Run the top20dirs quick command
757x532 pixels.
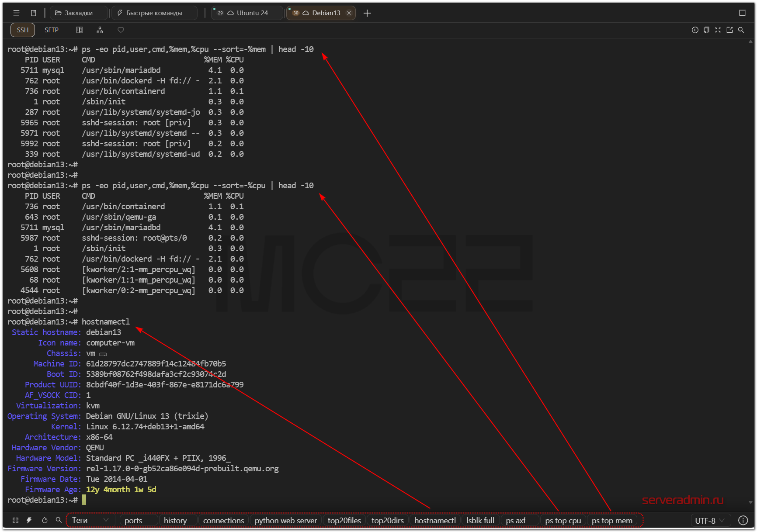(x=388, y=520)
